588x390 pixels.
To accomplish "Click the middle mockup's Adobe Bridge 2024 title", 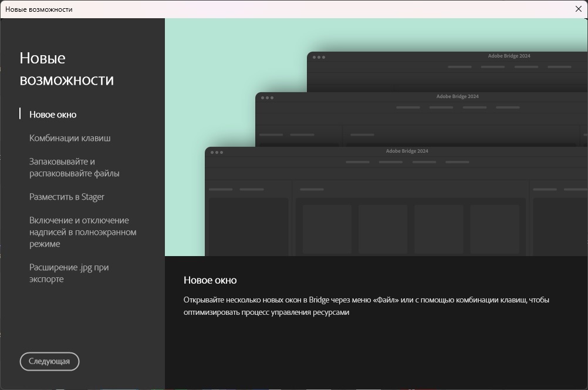I will 457,96.
